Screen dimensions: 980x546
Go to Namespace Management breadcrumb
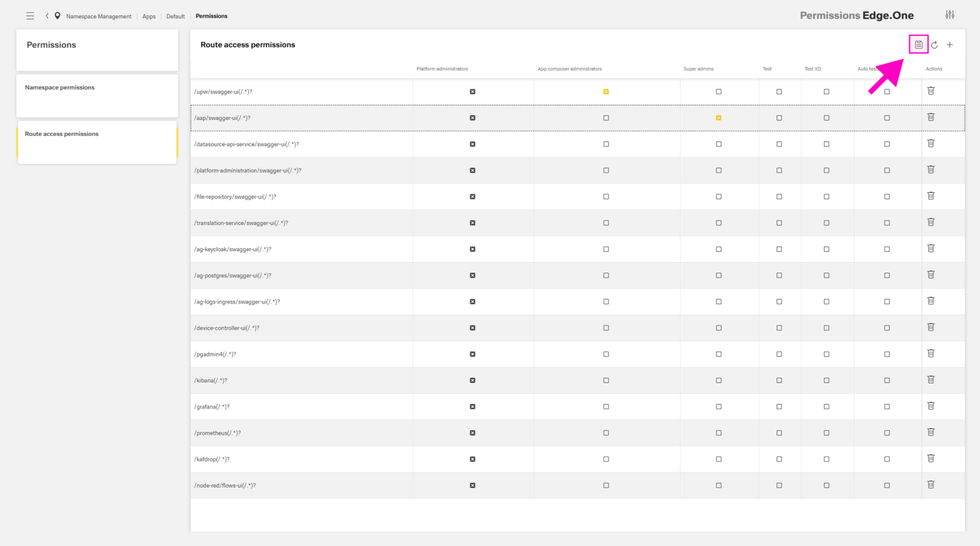(x=99, y=17)
